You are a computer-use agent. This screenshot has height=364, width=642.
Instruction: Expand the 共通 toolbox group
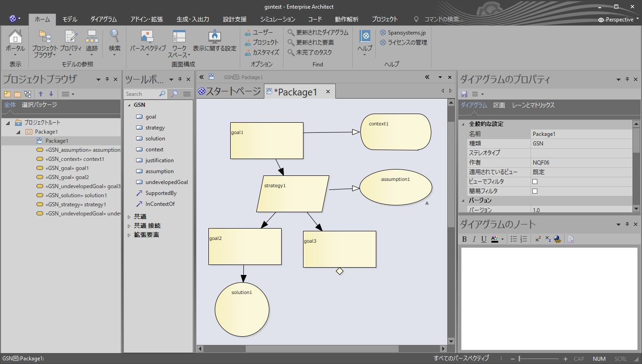129,217
